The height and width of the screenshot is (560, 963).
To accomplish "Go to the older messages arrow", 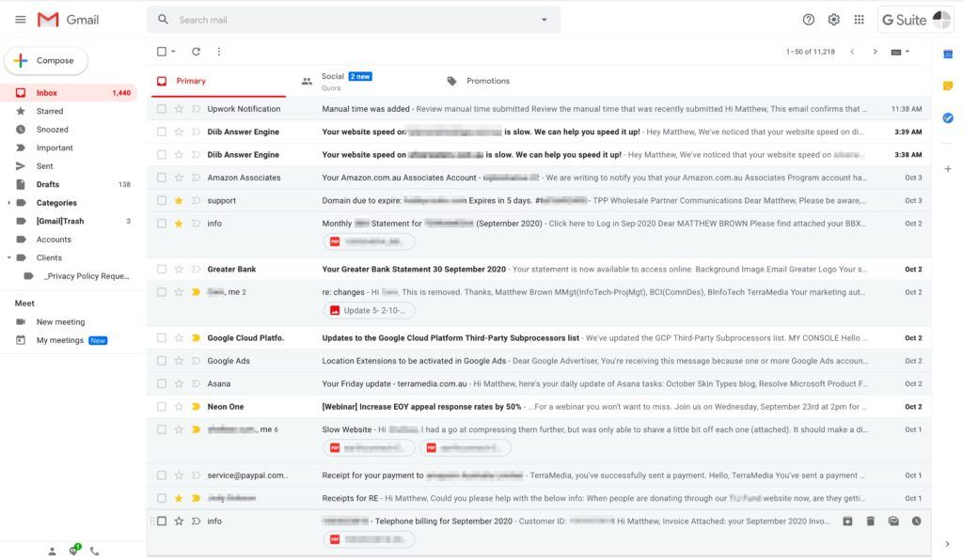I will [x=875, y=52].
